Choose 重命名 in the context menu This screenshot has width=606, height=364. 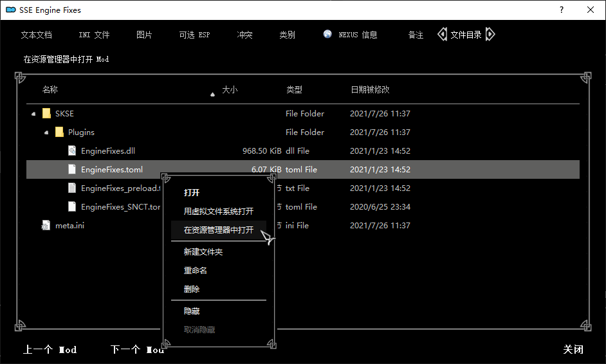point(195,271)
